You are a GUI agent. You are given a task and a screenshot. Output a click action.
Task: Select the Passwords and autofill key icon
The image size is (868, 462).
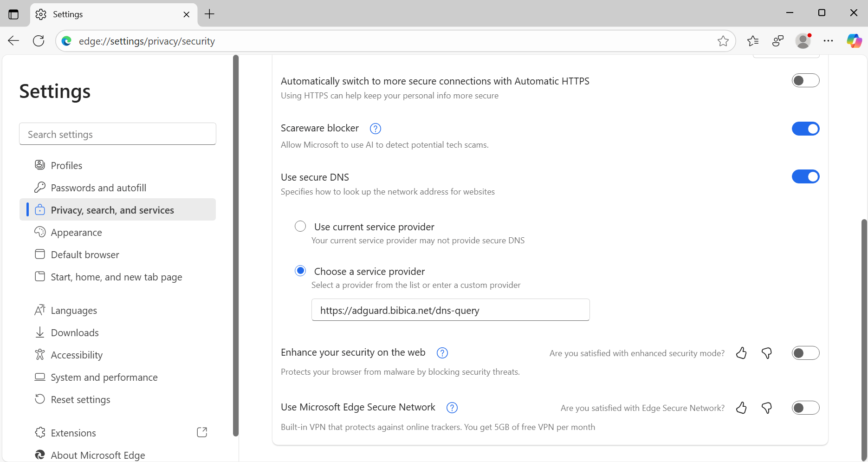40,187
